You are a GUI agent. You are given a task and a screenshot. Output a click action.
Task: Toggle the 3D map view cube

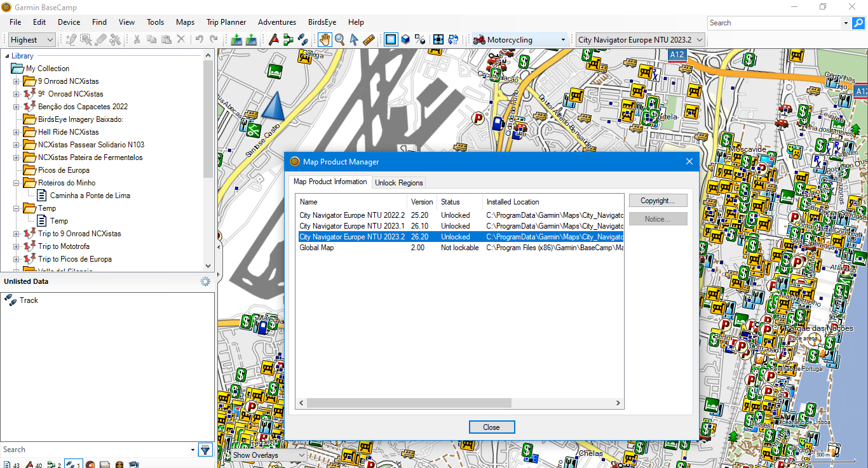tap(405, 39)
